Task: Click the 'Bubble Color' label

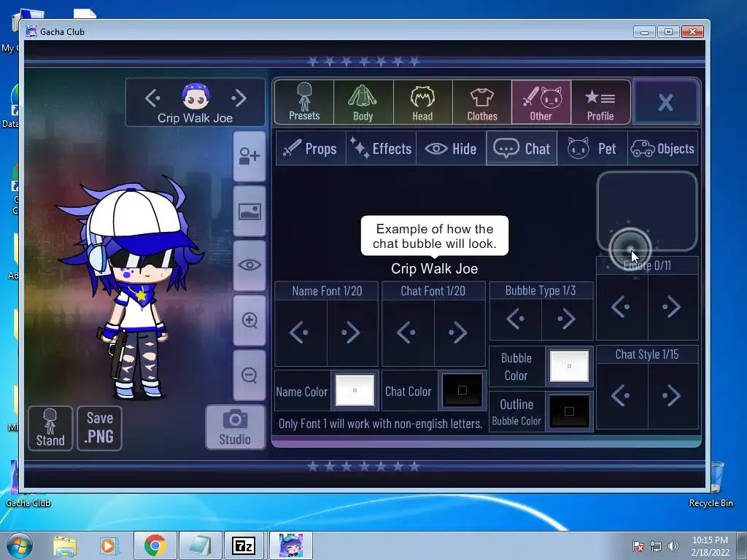Action: tap(516, 367)
